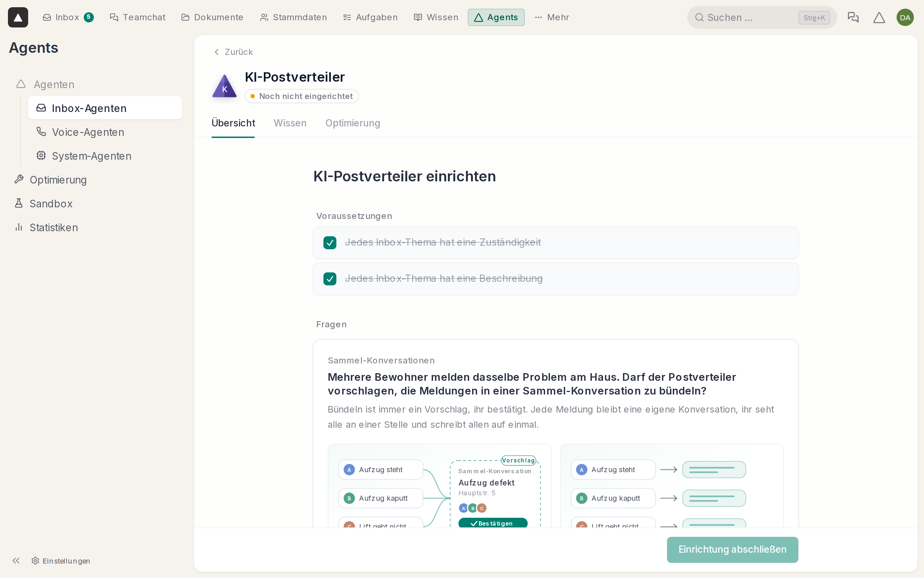924x578 pixels.
Task: Select the bundling option card with Vorschlag
Action: pos(440,486)
